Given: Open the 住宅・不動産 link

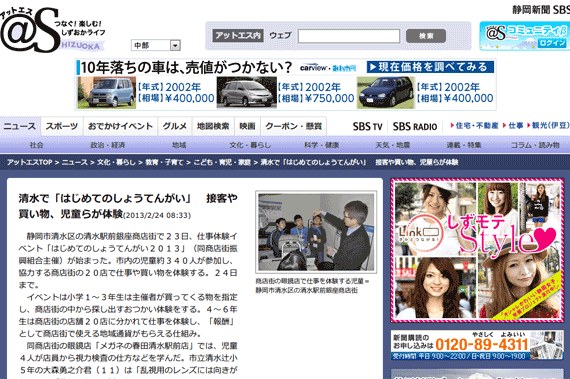Looking at the screenshot, I should (474, 126).
